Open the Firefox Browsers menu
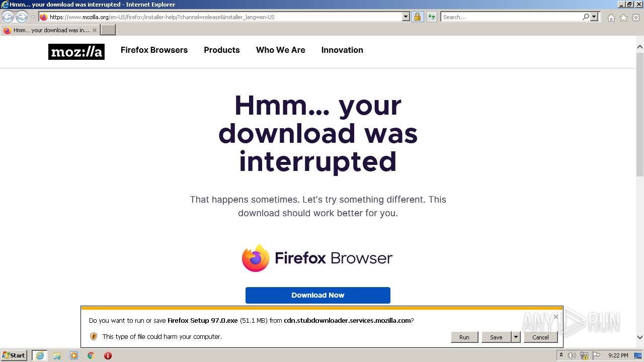The height and width of the screenshot is (362, 644). (154, 50)
